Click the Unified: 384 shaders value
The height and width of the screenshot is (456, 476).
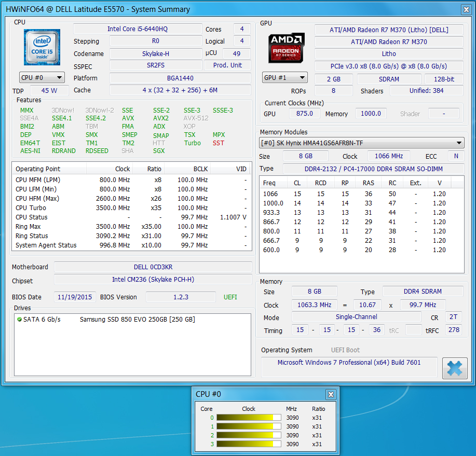point(426,90)
